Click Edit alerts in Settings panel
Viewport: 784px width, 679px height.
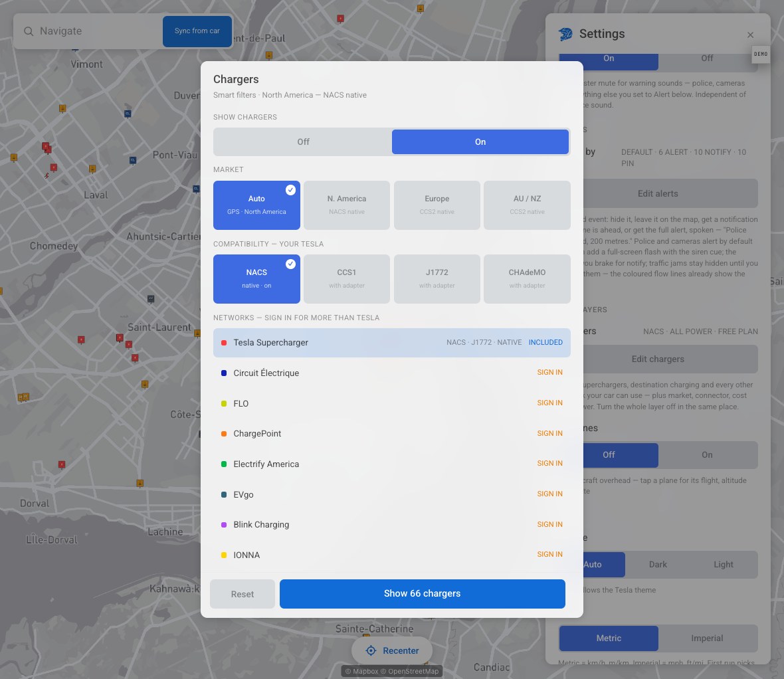pyautogui.click(x=670, y=193)
